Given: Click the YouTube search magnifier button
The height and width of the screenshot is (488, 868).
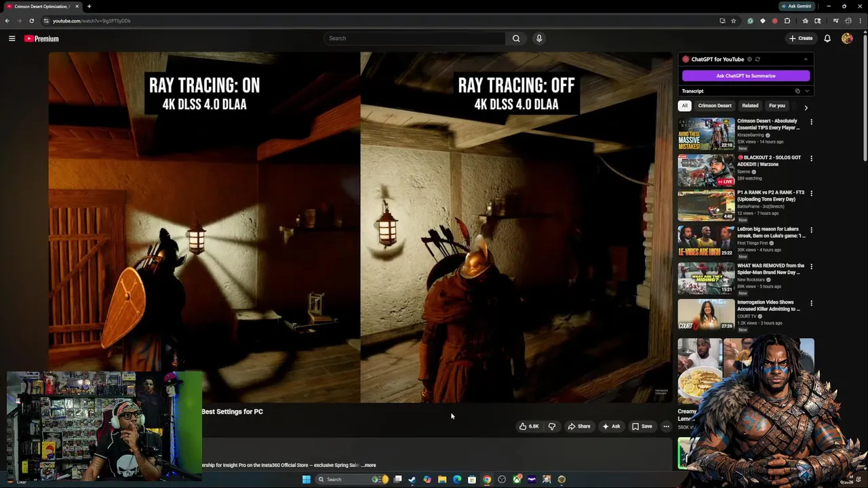Looking at the screenshot, I should 516,39.
